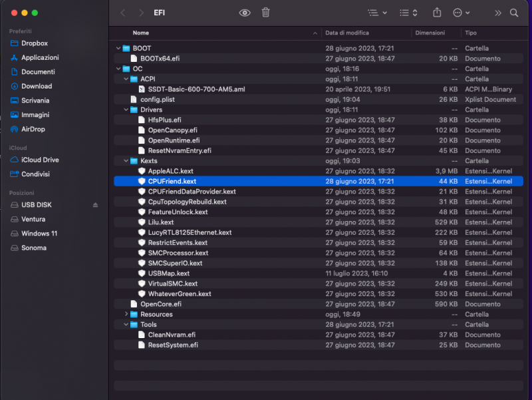This screenshot has height=400, width=532.
Task: Show more toolbar items double chevron
Action: tap(497, 13)
